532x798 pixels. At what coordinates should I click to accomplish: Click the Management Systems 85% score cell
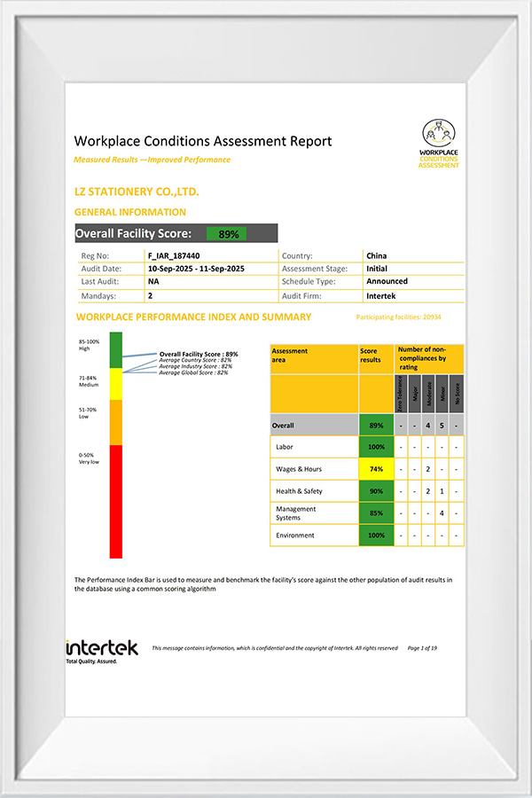tap(376, 513)
